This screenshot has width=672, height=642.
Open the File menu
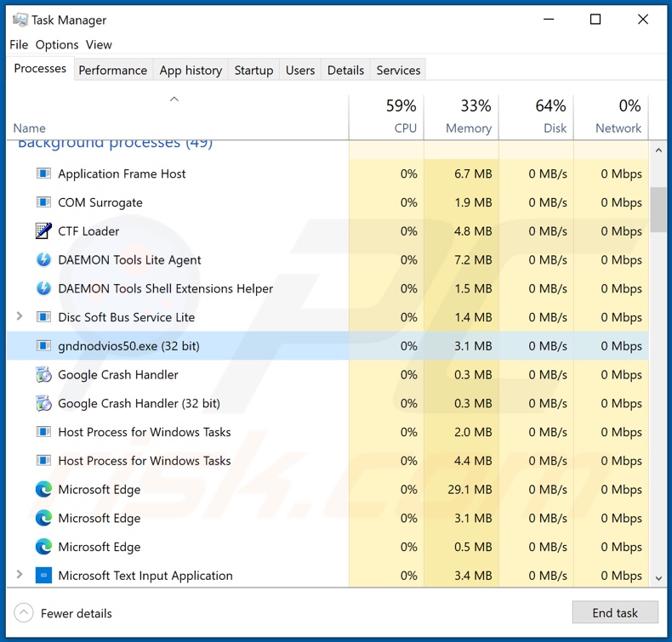pos(19,44)
